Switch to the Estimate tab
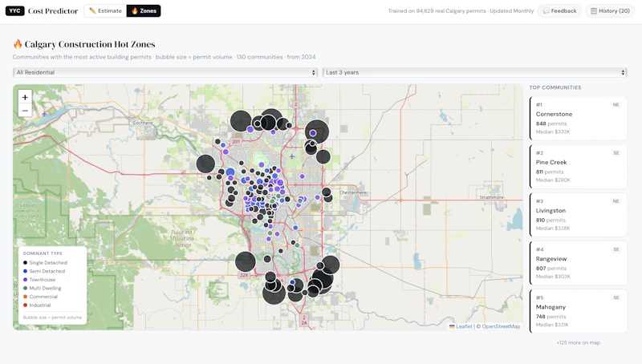 click(106, 10)
